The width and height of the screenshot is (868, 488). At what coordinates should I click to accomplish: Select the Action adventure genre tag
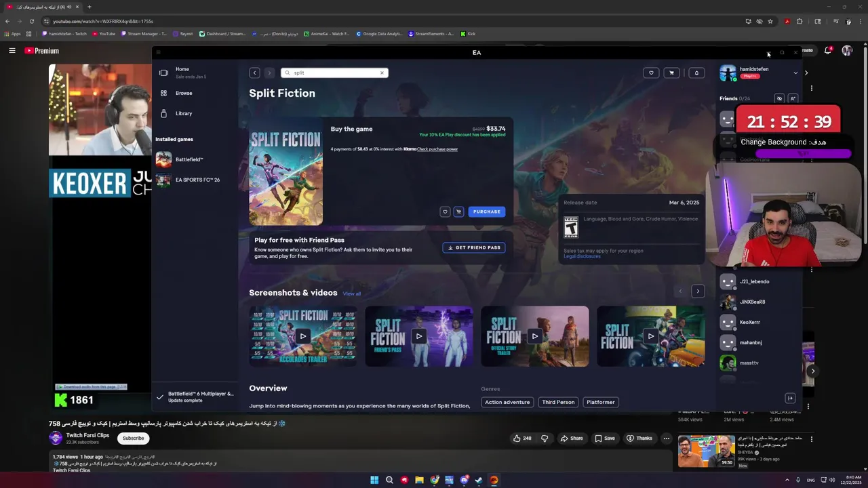click(x=507, y=402)
